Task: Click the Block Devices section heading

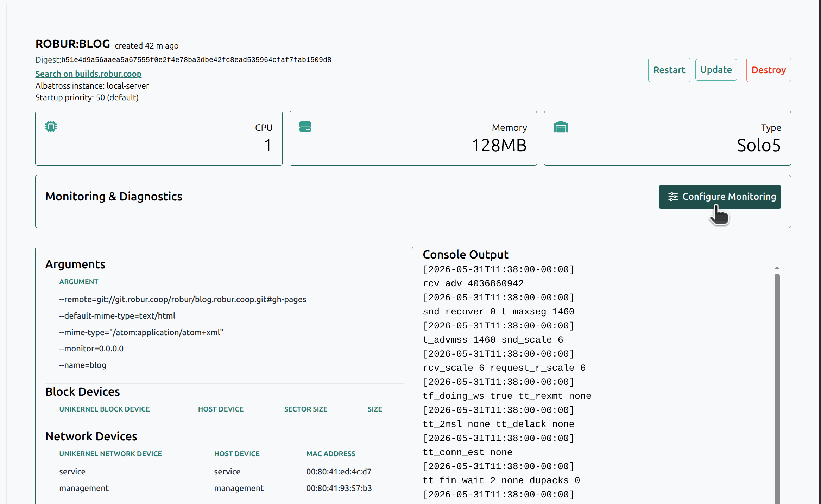Action: click(83, 391)
